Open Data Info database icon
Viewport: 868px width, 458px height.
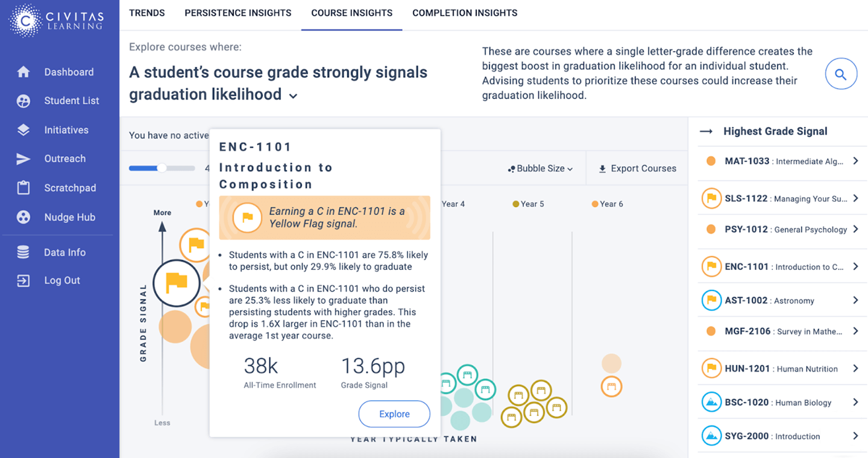coord(24,253)
